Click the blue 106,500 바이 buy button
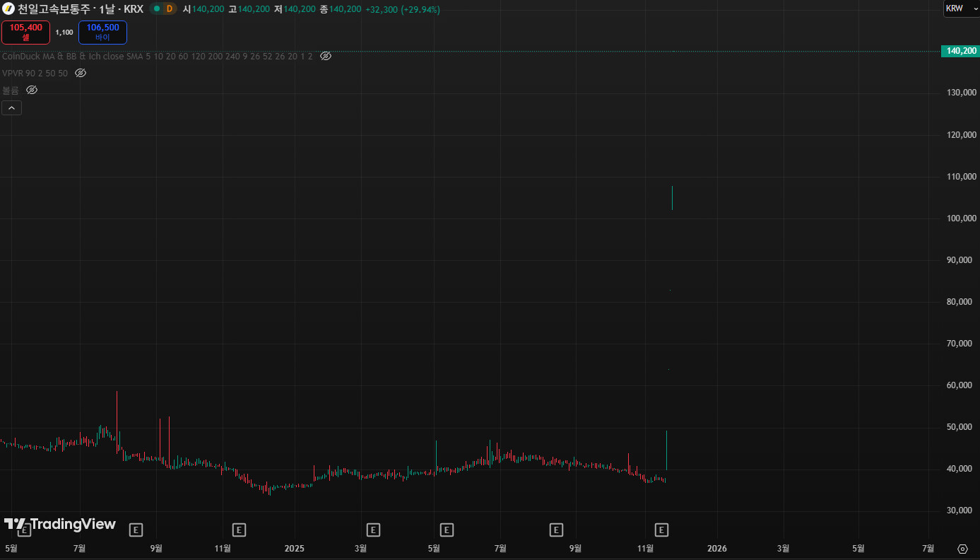Screen dimensions: 980x560 coord(103,32)
